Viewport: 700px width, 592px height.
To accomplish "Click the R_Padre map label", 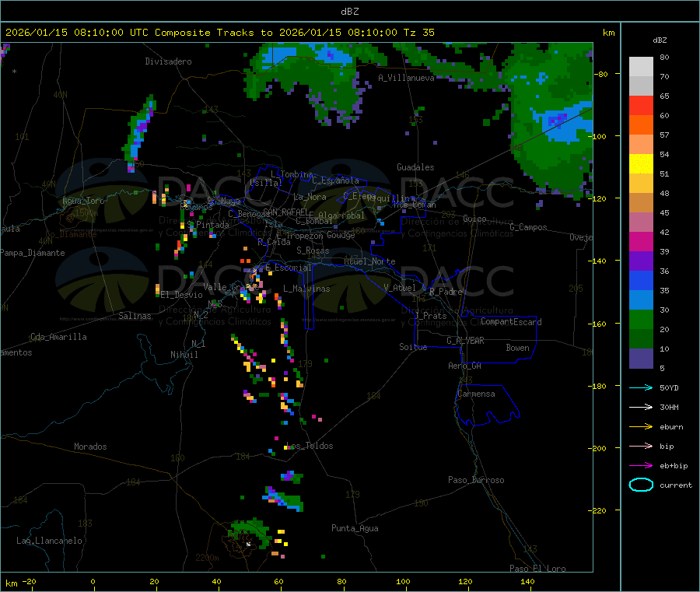I will (446, 292).
